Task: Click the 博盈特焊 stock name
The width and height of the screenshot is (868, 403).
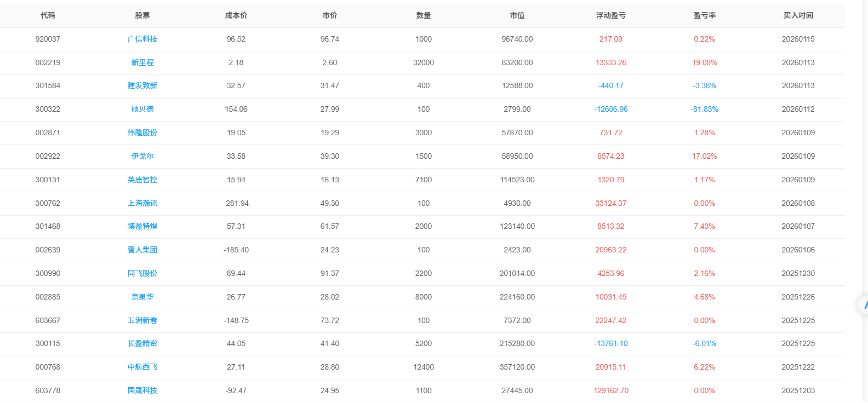Action: [x=142, y=226]
